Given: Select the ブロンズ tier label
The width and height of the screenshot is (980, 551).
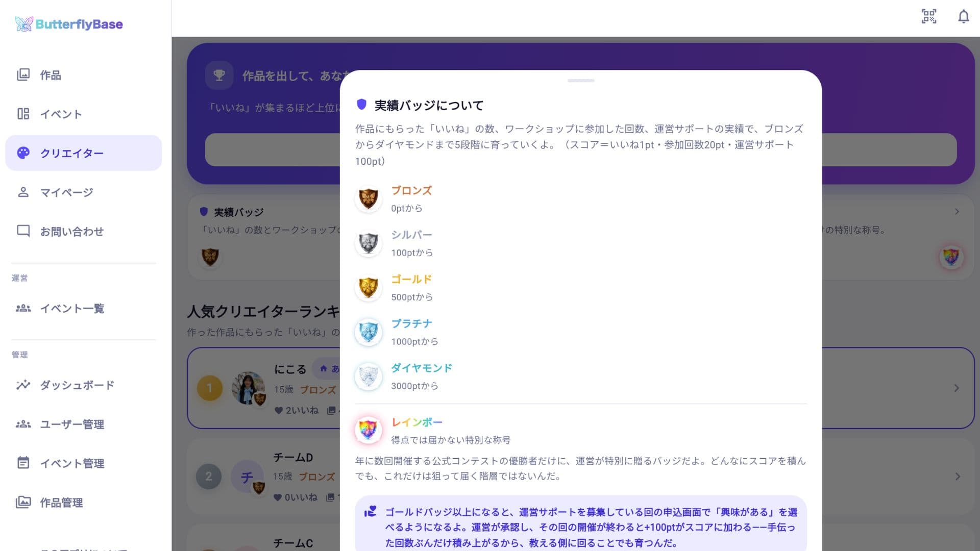Looking at the screenshot, I should point(411,190).
